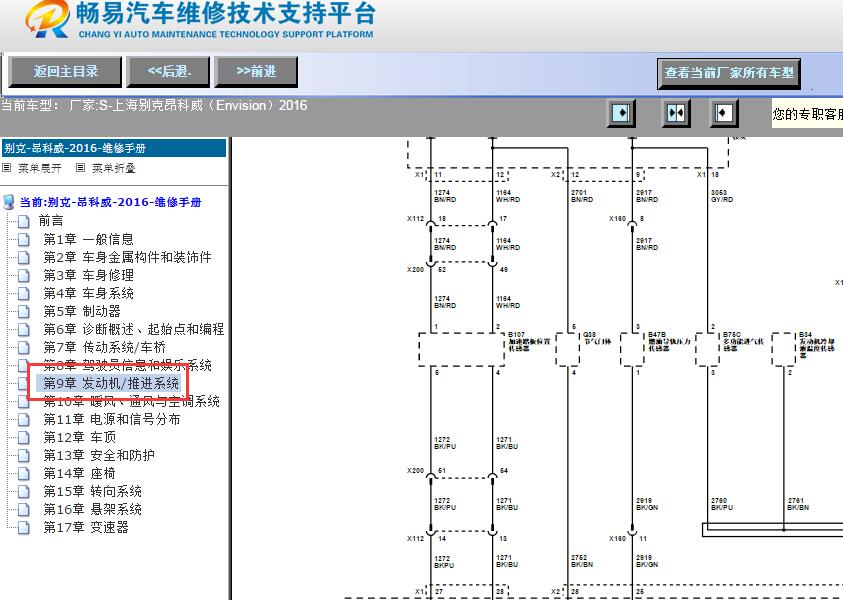Click B47B sensor label in diagram
843x600 pixels.
tap(668, 341)
